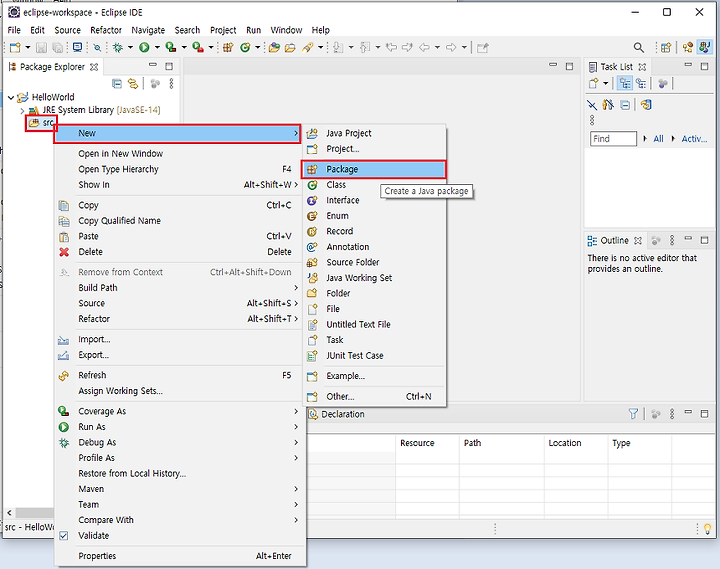Open the New Task dropdown arrow

coord(606,84)
